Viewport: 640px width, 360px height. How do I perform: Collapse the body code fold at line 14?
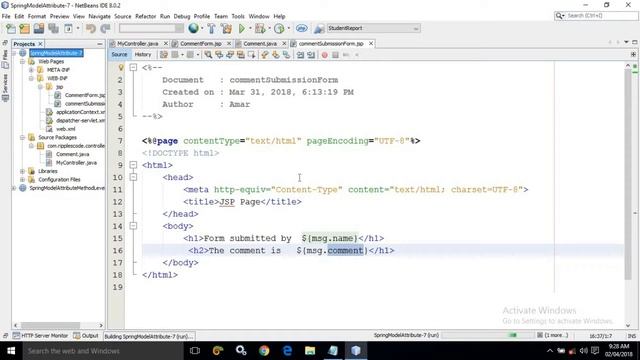coord(133,226)
